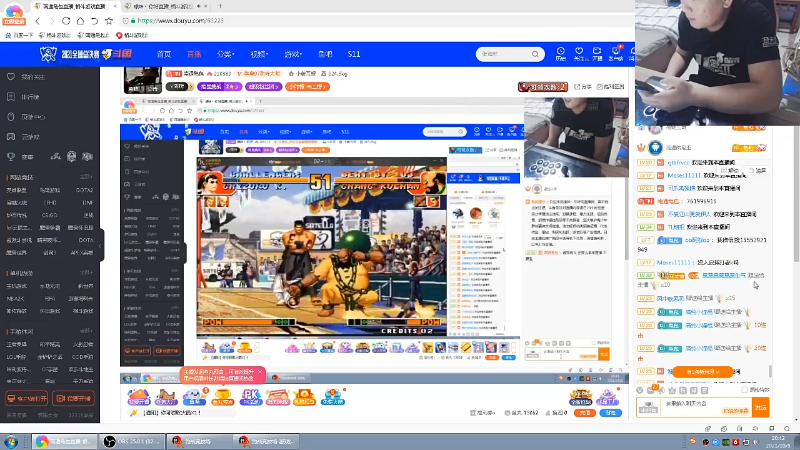Select the PK gift icon in gift bar
The width and height of the screenshot is (800, 450).
tap(251, 396)
